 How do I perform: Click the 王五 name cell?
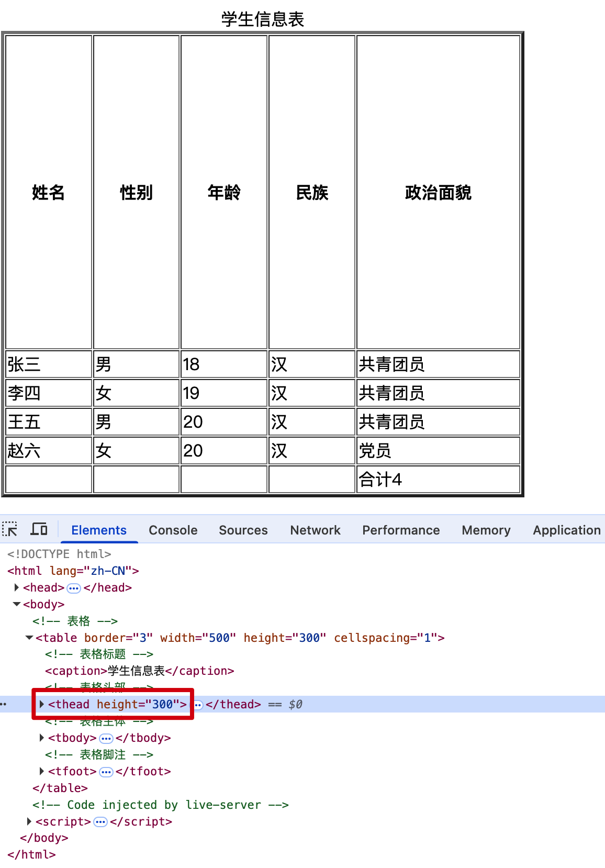pyautogui.click(x=49, y=422)
